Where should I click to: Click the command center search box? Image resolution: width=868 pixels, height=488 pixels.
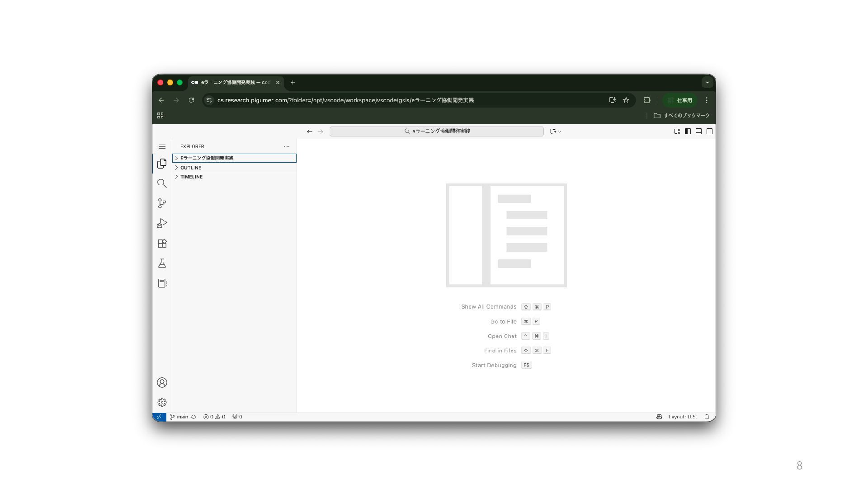pos(436,131)
